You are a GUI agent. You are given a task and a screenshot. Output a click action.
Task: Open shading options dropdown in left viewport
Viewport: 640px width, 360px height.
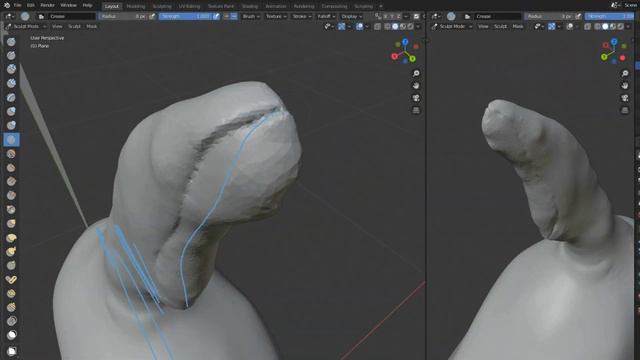tap(418, 27)
